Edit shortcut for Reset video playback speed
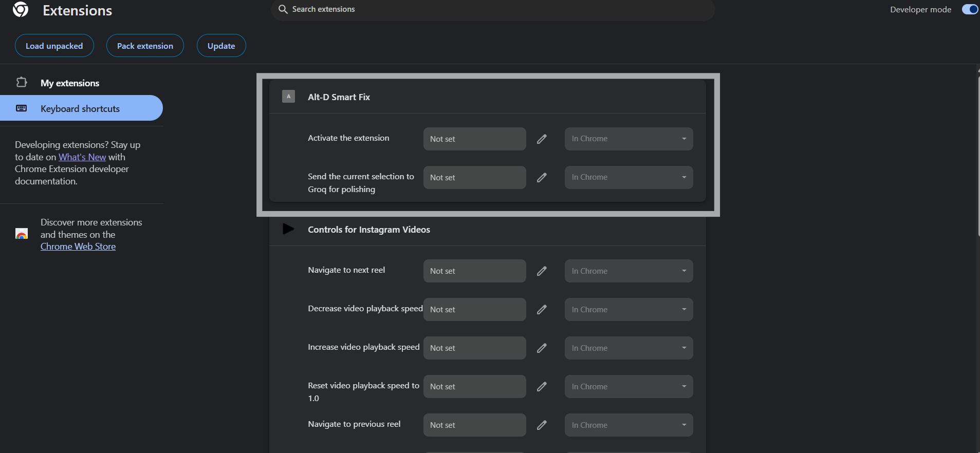Image resolution: width=980 pixels, height=453 pixels. click(x=542, y=387)
